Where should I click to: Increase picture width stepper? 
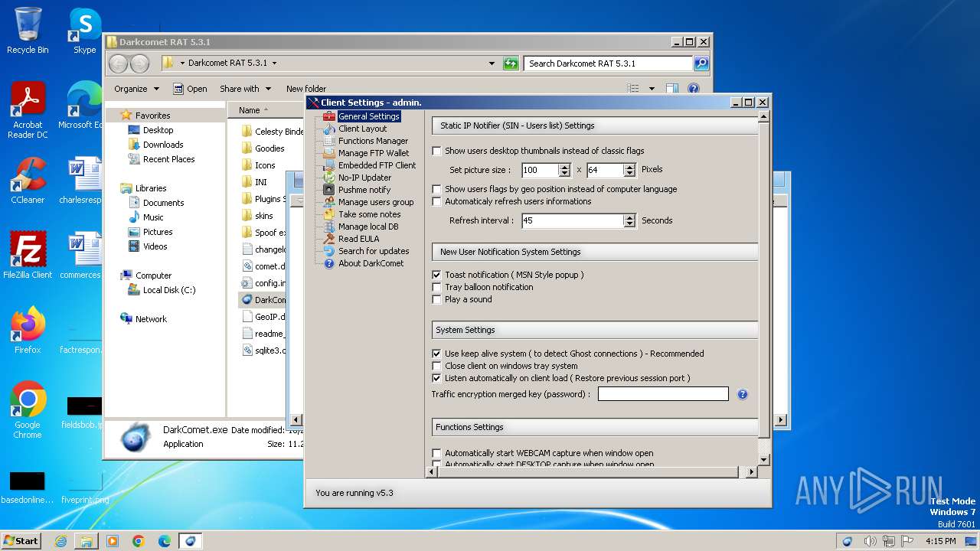click(565, 166)
